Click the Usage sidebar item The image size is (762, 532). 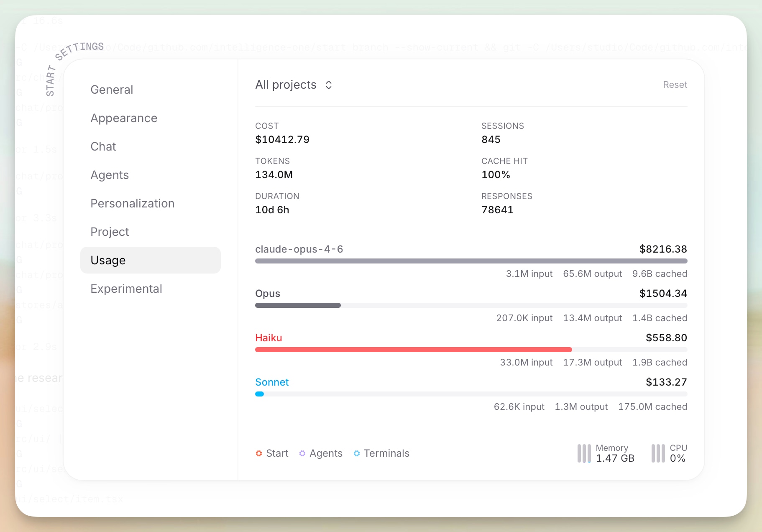(151, 260)
